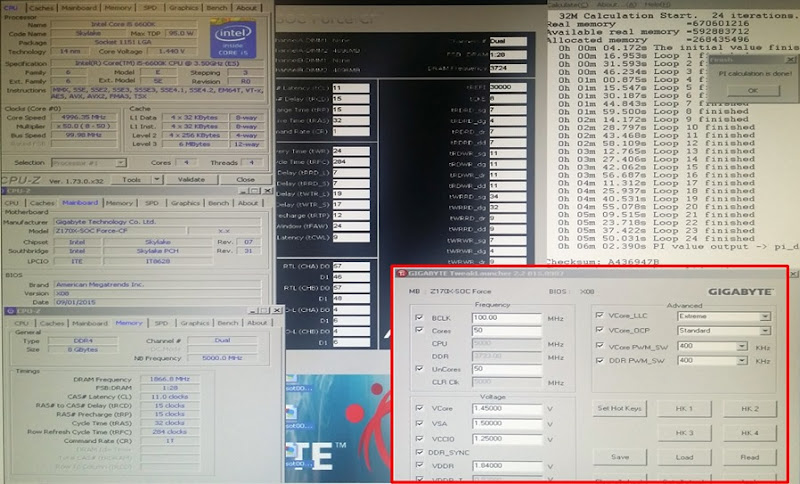Click the VDDR field showing 1.84000

click(507, 466)
